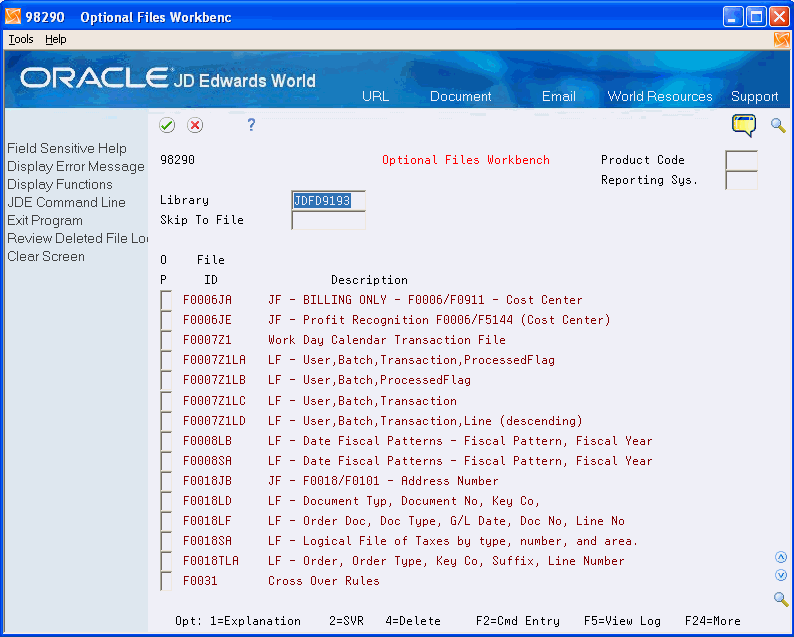Click option box for F0007Z1
Screen dimensions: 794x637
(x=166, y=340)
